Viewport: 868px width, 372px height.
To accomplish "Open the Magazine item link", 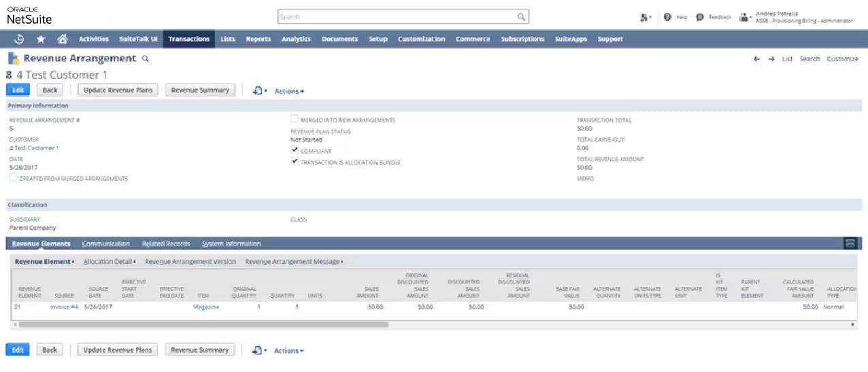I will (206, 307).
